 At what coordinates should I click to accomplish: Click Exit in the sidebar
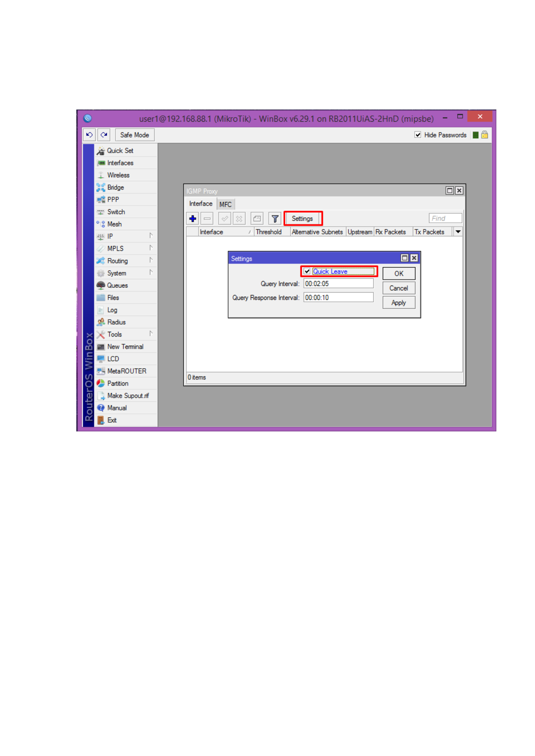tap(126, 420)
